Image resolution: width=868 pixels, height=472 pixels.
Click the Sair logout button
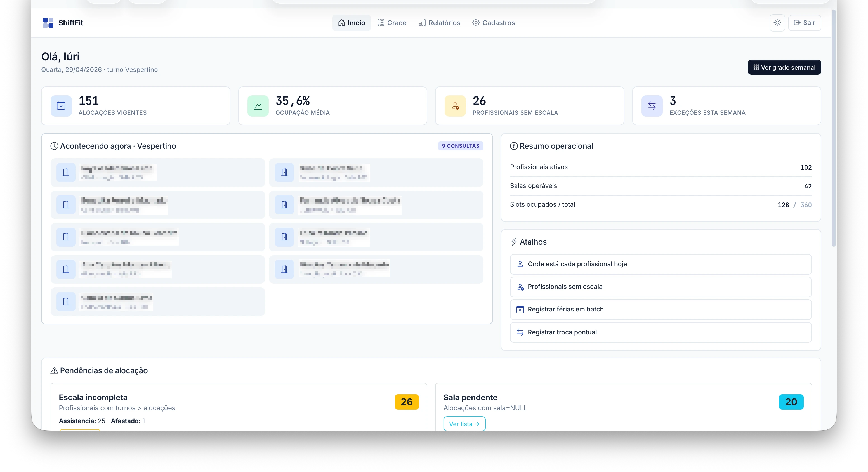click(804, 23)
